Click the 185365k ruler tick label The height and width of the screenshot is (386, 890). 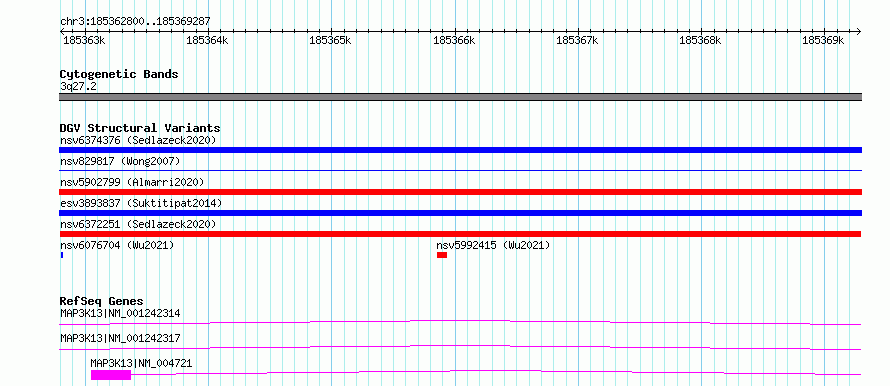coord(330,40)
